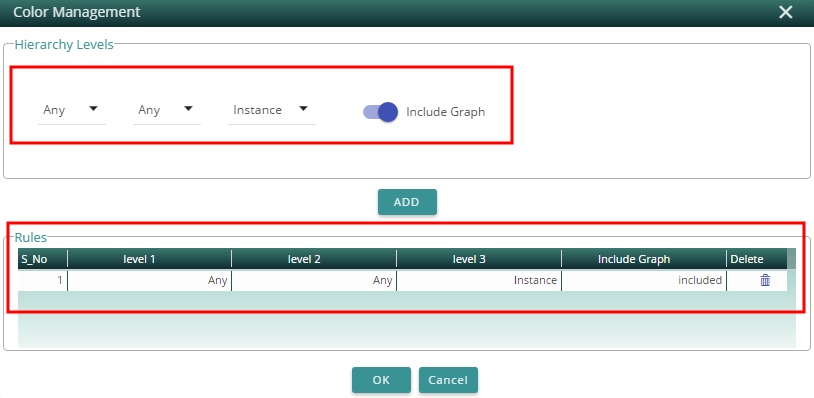
Task: Open the first Any hierarchy level dropdown
Action: point(72,110)
